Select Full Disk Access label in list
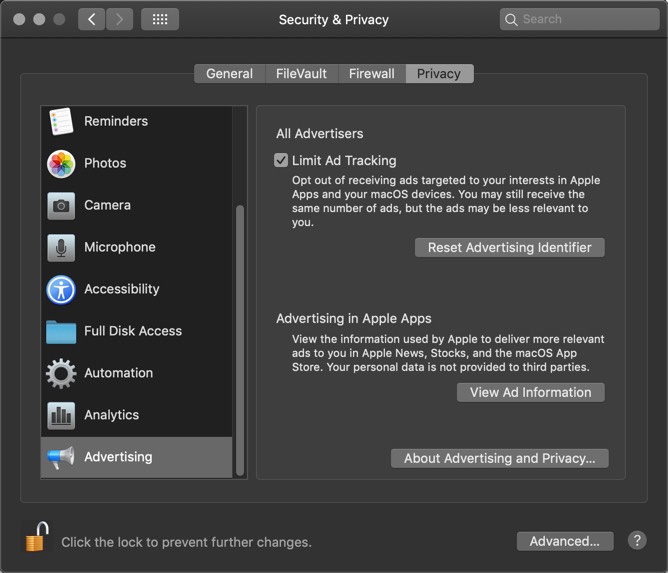Screen dimensions: 668x573 [x=133, y=331]
